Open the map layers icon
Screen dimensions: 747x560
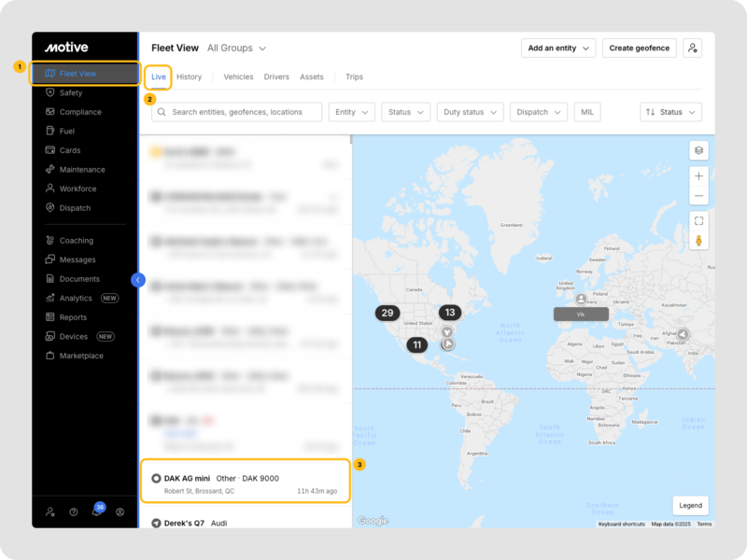coord(698,150)
